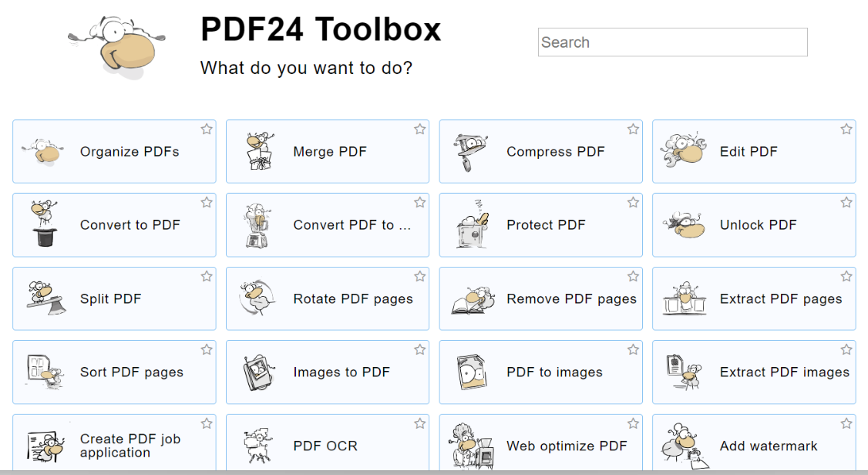Star the Extract PDF images tool
868x475 pixels.
coord(846,349)
